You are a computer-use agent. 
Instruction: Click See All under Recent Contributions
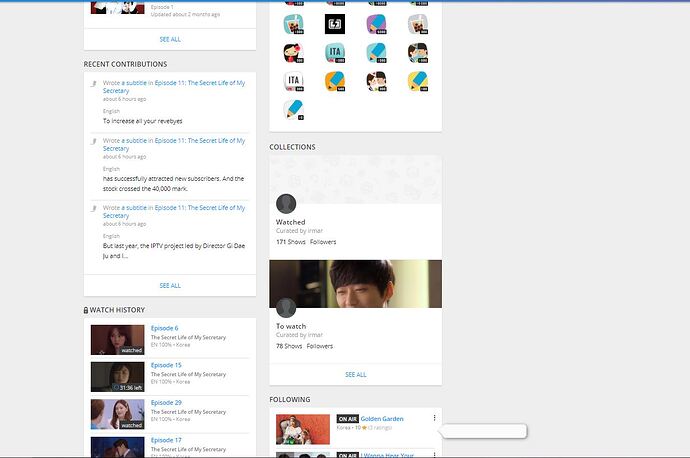point(170,285)
